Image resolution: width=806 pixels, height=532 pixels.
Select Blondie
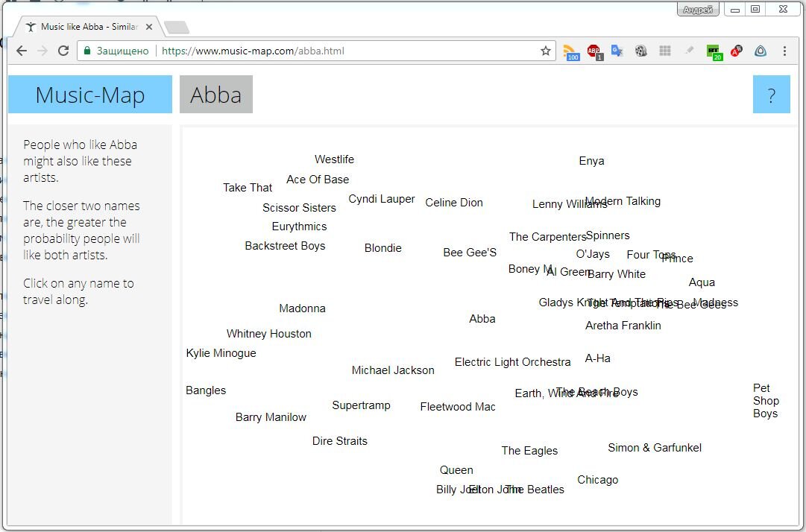tap(383, 248)
